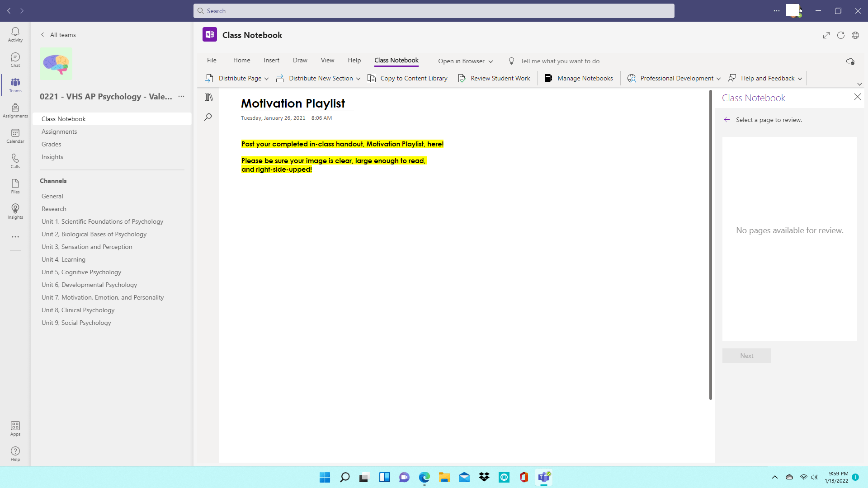Collapse the ribbon with the chevron
Image resolution: width=868 pixels, height=488 pixels.
[x=859, y=84]
